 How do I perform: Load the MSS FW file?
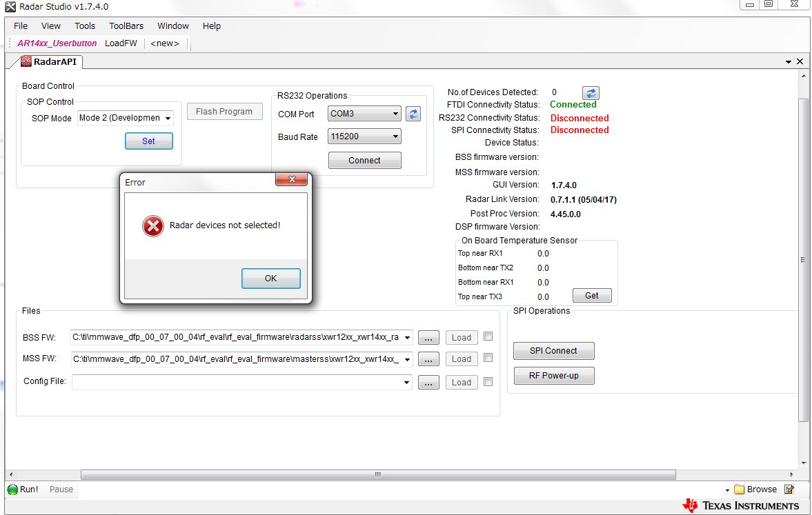462,359
